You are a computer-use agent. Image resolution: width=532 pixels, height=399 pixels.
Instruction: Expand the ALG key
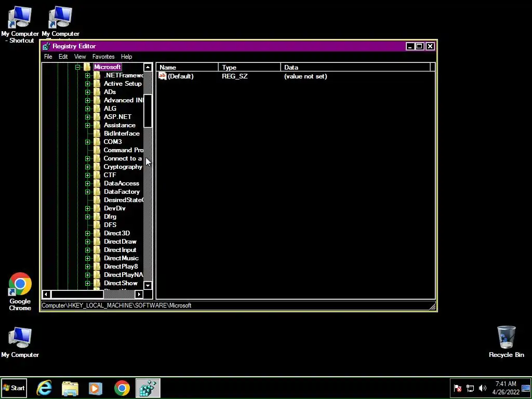(x=87, y=109)
